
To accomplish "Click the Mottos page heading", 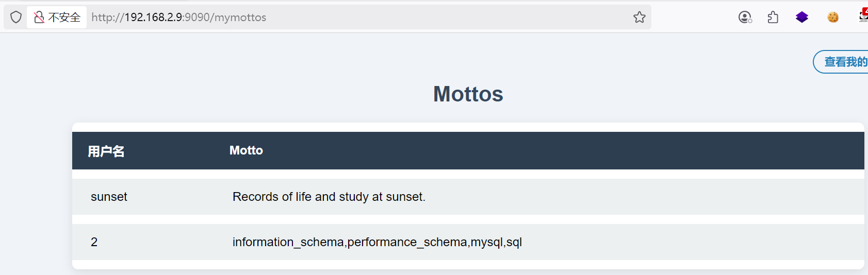I will point(468,94).
